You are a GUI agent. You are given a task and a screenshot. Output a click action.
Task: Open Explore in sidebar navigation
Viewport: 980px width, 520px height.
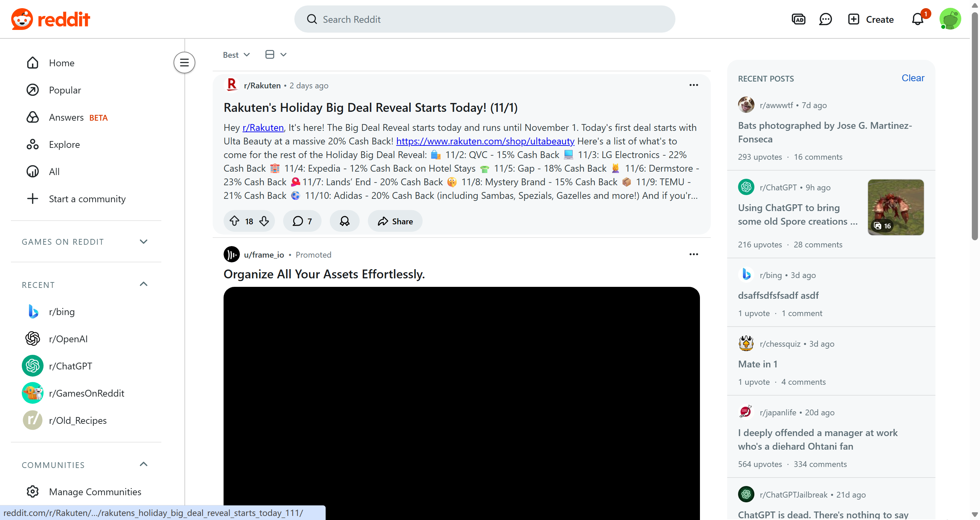click(x=64, y=144)
